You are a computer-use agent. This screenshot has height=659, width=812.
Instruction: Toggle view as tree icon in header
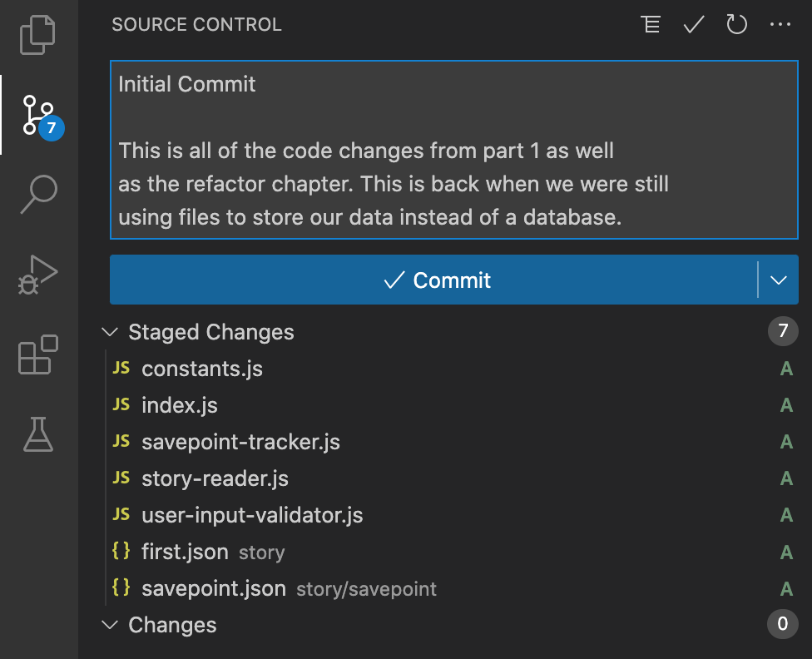tap(651, 24)
